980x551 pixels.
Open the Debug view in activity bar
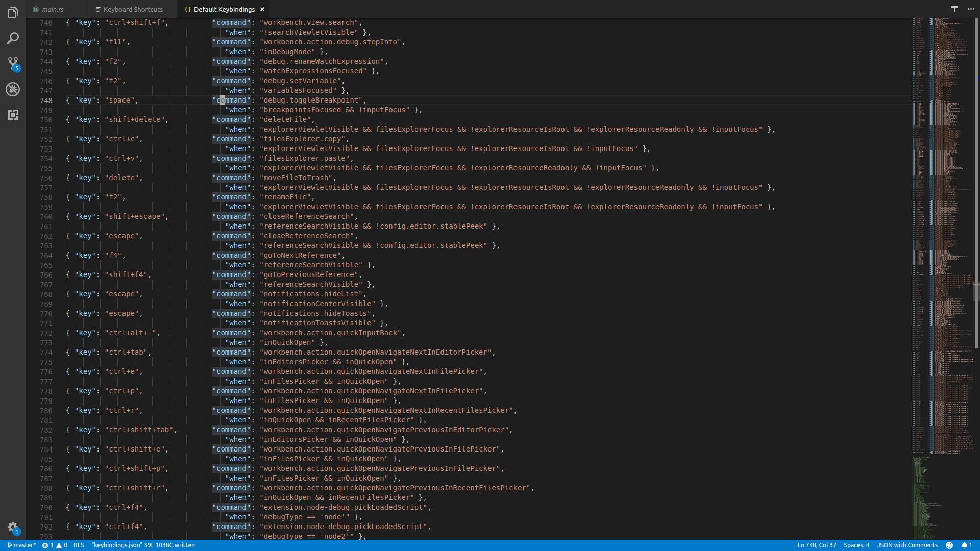[13, 89]
